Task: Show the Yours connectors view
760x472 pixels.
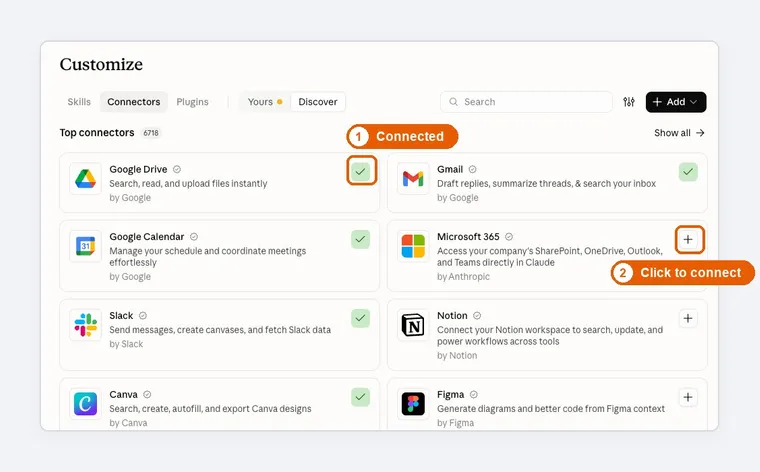Action: coord(265,102)
